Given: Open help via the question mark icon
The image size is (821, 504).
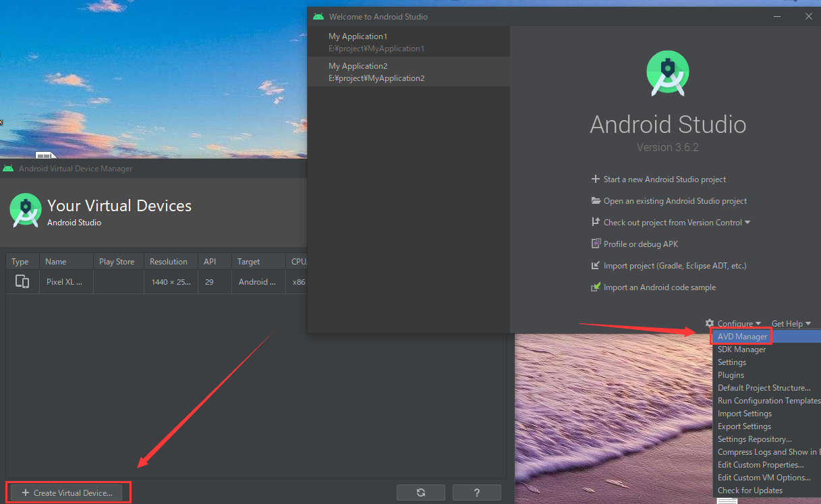Looking at the screenshot, I should [x=476, y=492].
